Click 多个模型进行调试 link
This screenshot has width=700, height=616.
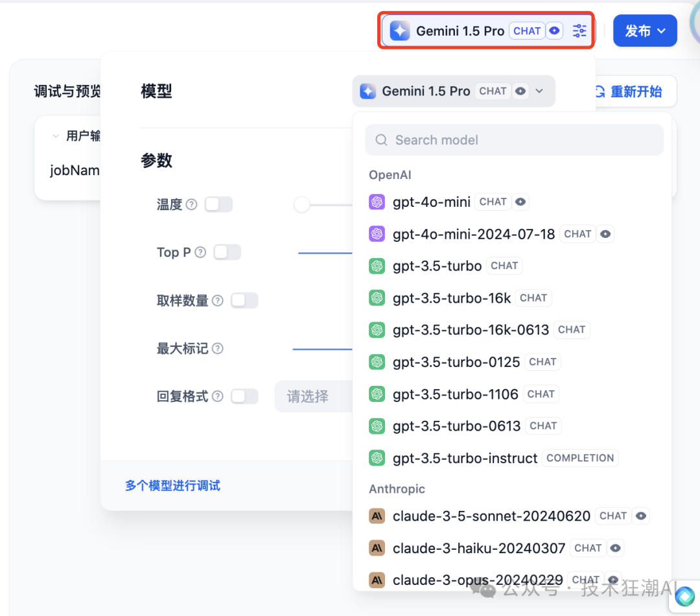coord(173,486)
